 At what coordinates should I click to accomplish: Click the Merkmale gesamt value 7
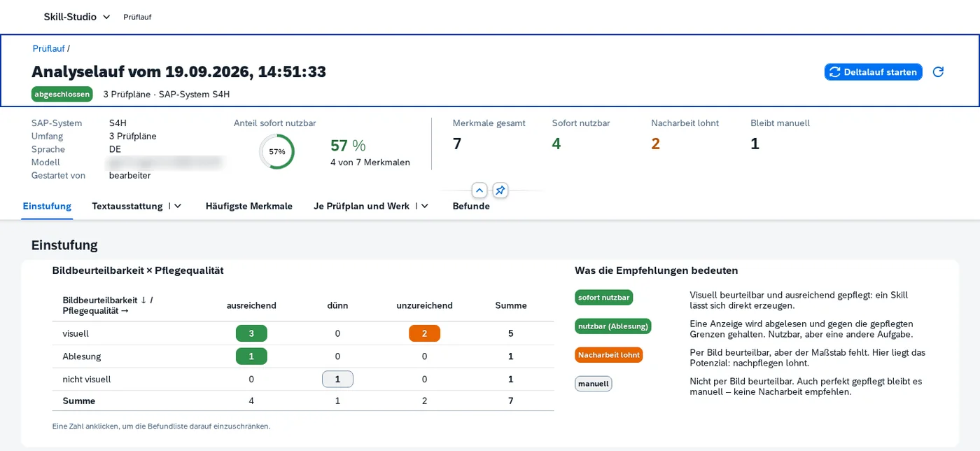(457, 144)
